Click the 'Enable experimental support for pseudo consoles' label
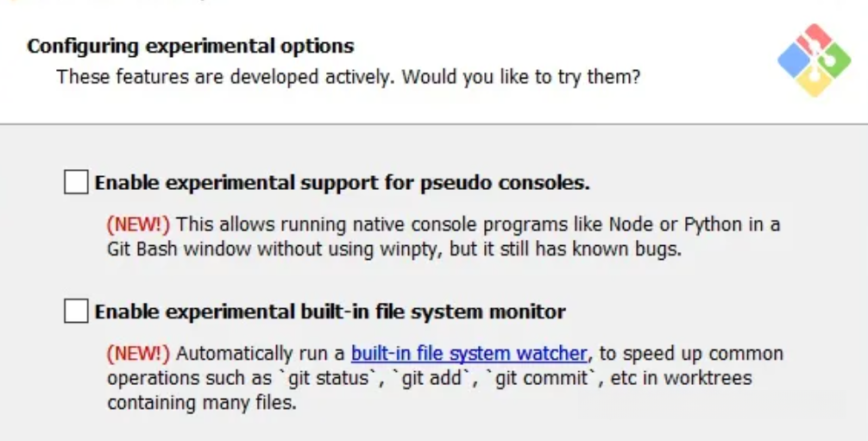Image resolution: width=868 pixels, height=441 pixels. click(342, 183)
